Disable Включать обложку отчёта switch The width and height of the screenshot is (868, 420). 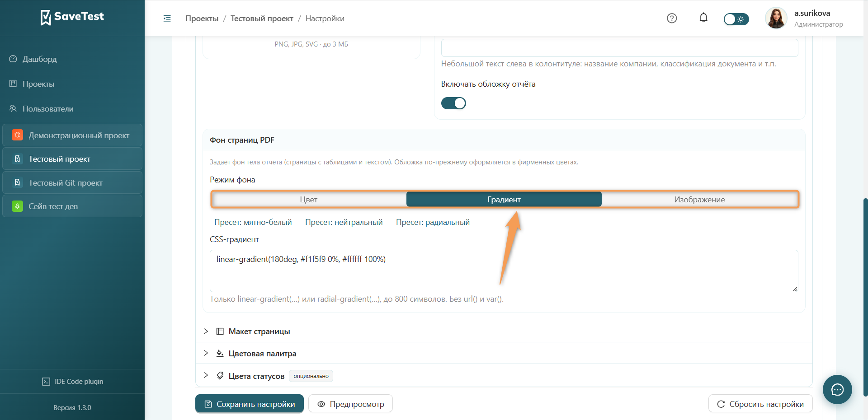453,103
